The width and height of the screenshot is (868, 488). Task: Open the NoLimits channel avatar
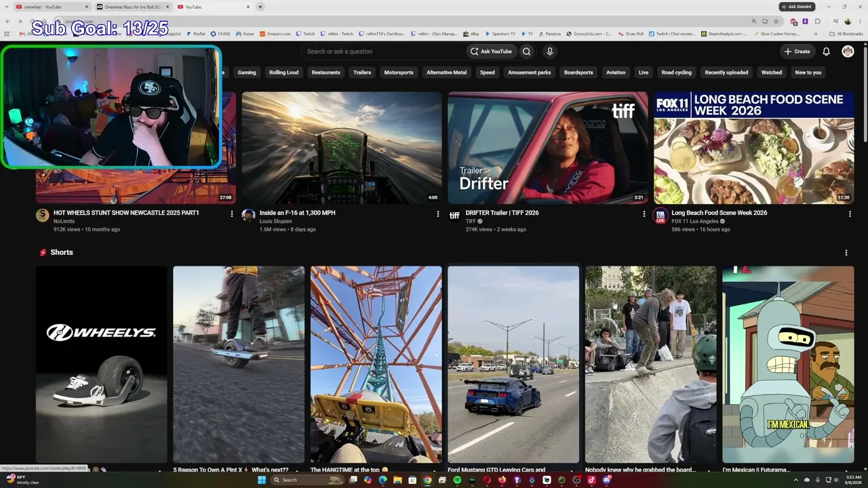point(43,216)
